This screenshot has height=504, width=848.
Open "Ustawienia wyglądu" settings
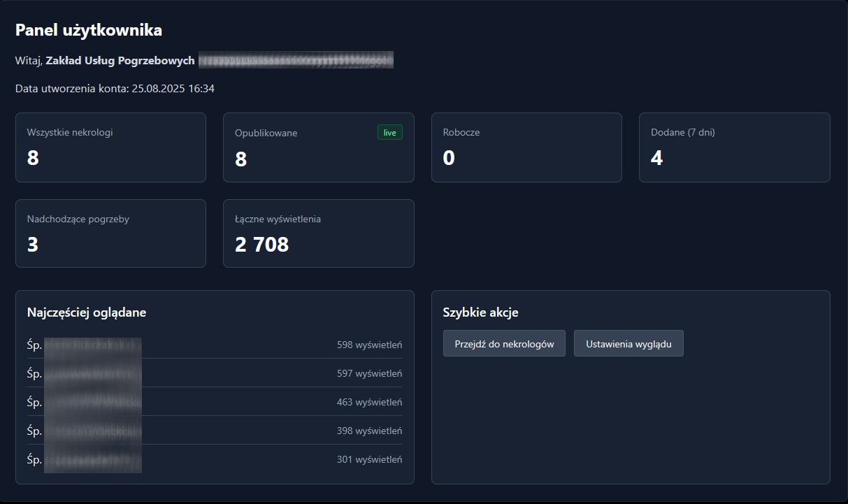628,344
